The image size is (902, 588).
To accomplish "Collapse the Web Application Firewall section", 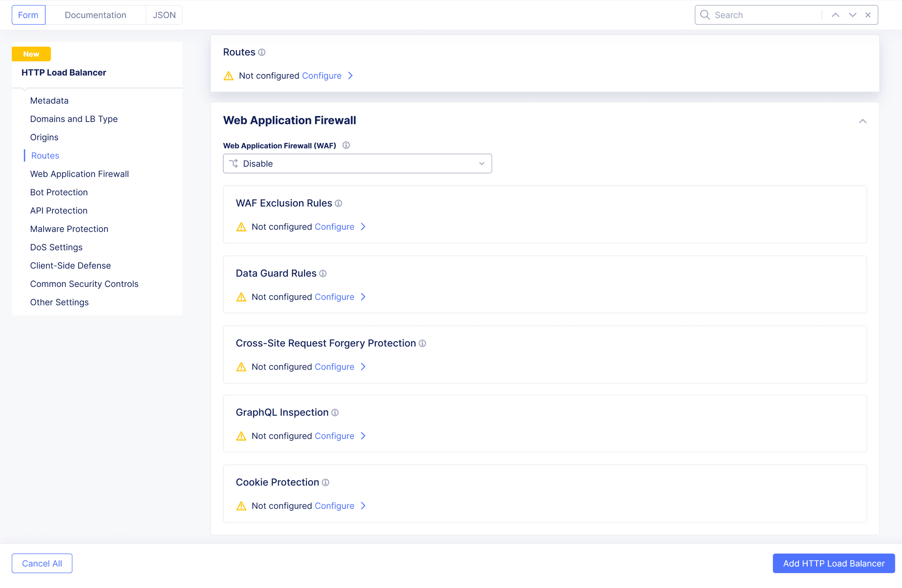I will click(862, 121).
